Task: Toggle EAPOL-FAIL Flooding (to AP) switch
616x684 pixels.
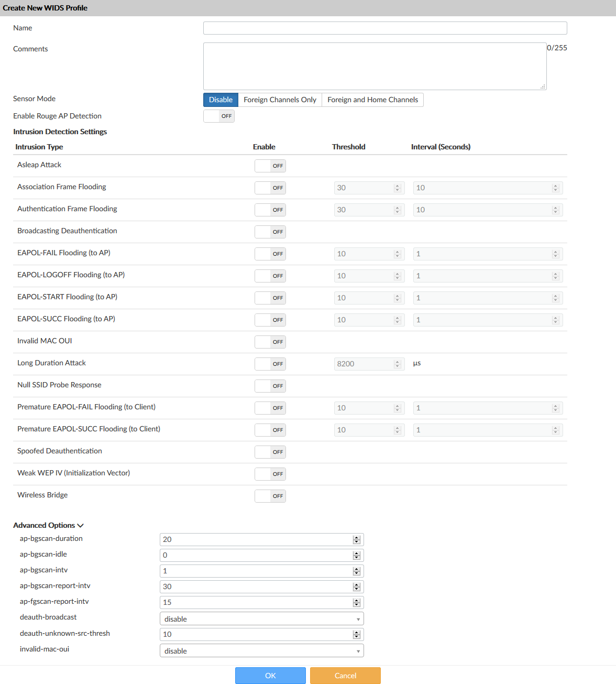Action: tap(270, 254)
